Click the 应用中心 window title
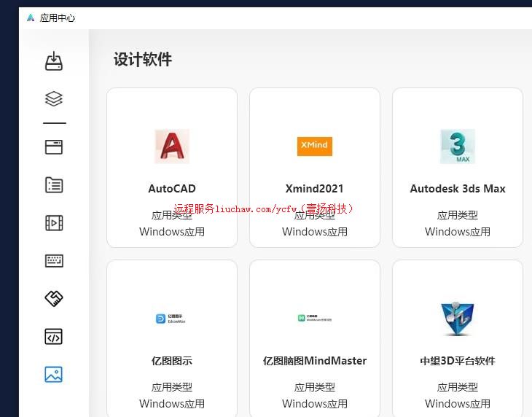The width and height of the screenshot is (532, 417). [x=58, y=17]
